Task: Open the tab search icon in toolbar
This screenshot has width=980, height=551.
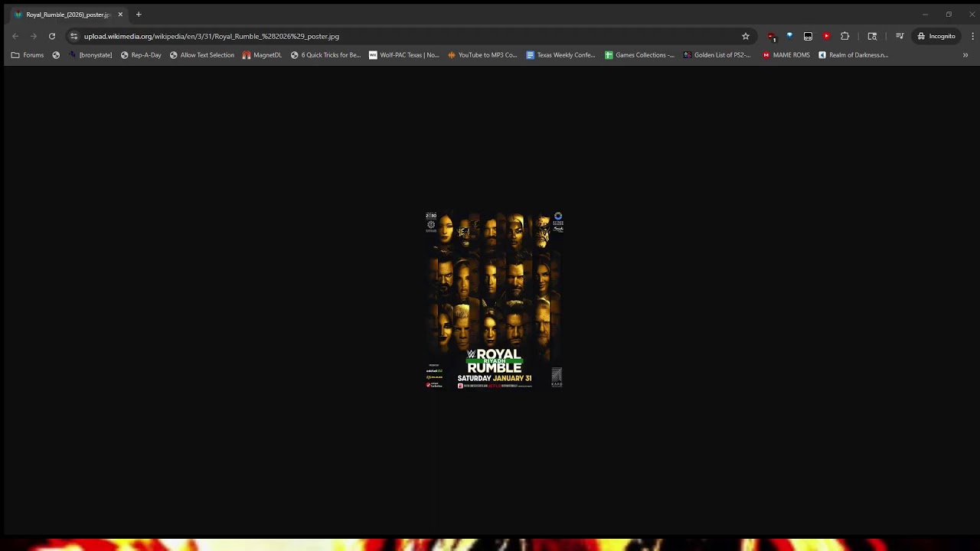Action: tap(872, 36)
